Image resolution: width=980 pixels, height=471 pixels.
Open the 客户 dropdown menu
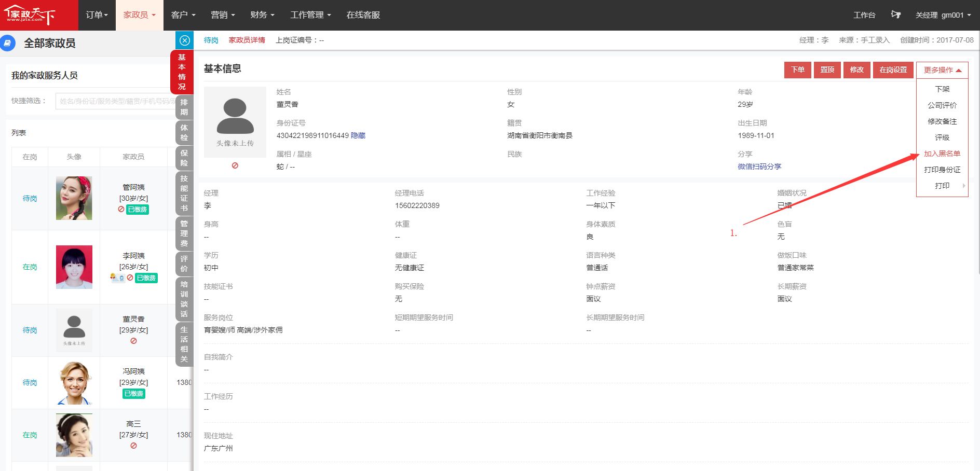click(x=183, y=15)
